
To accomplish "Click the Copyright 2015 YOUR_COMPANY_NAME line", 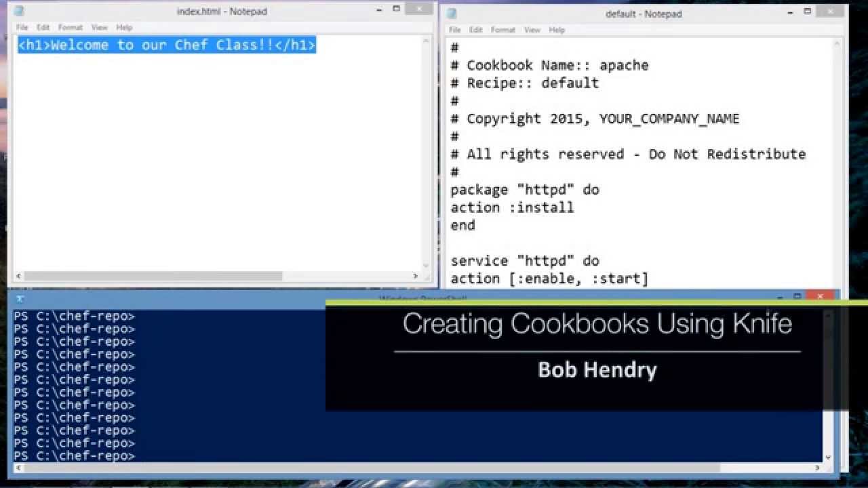I will (595, 119).
